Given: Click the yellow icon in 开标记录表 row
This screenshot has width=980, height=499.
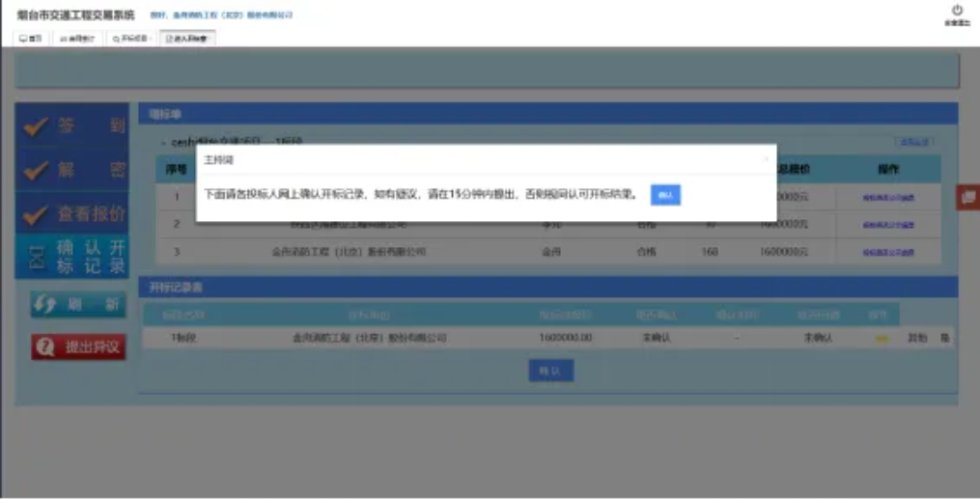Looking at the screenshot, I should pos(881,339).
